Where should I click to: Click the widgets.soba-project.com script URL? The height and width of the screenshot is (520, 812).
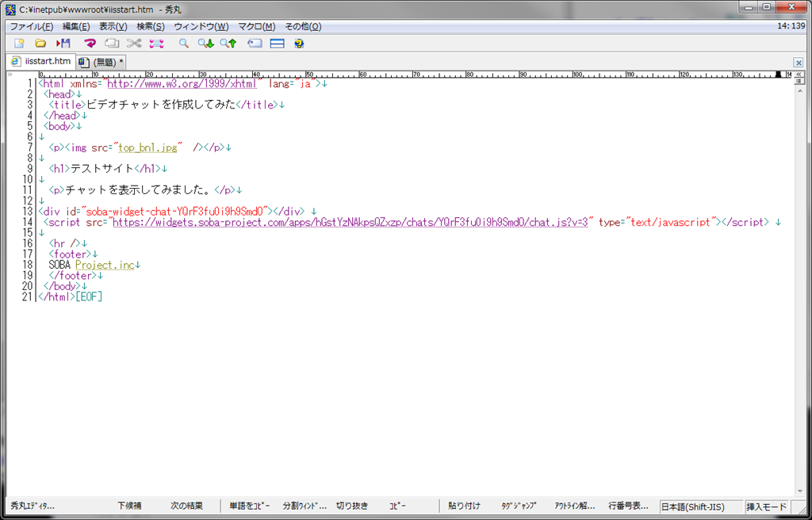pos(350,222)
